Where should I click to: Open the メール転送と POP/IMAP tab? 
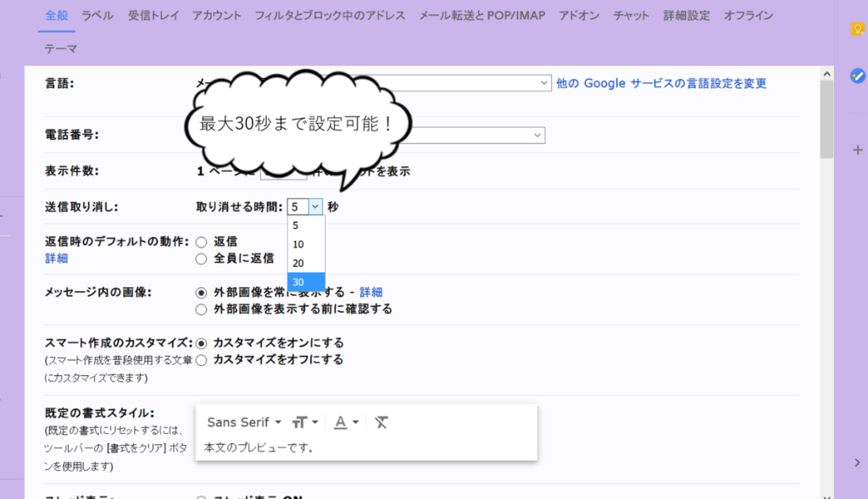click(482, 15)
